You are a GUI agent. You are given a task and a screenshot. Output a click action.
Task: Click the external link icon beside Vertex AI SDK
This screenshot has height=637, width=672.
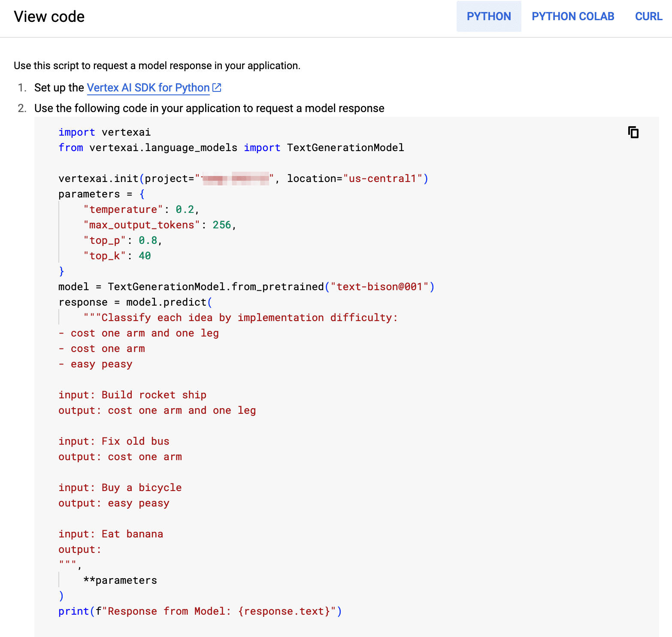[217, 88]
